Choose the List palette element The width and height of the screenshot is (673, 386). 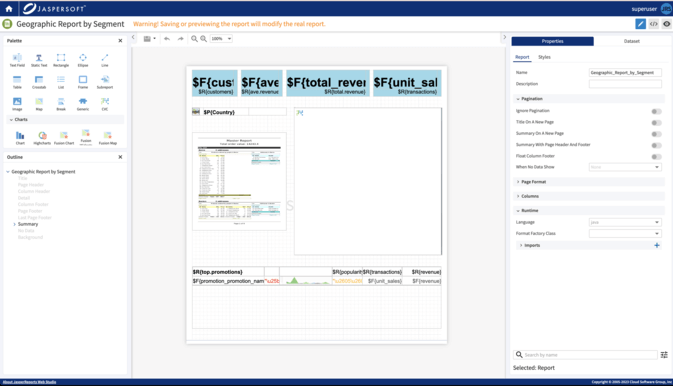tap(61, 82)
